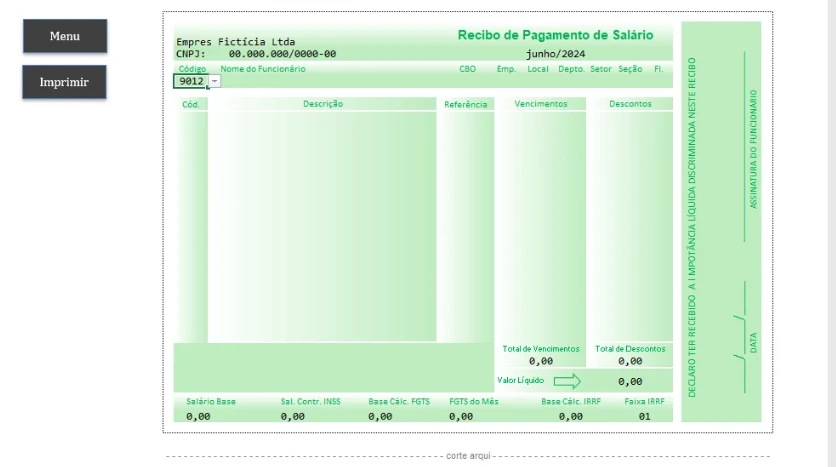This screenshot has width=836, height=467.
Task: Click the Vencimentos column header
Action: (x=540, y=104)
